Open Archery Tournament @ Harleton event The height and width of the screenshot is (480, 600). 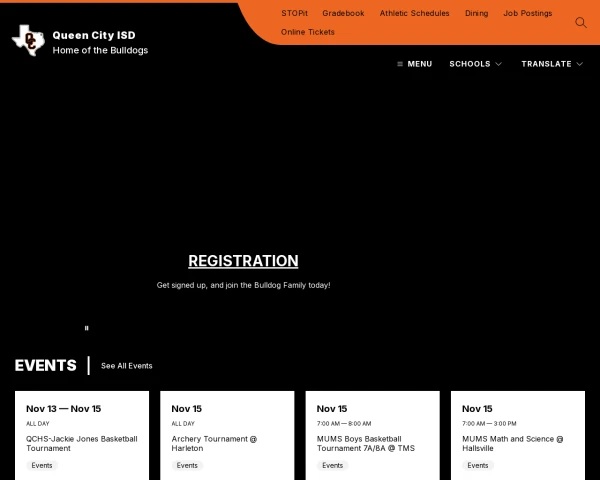point(214,444)
